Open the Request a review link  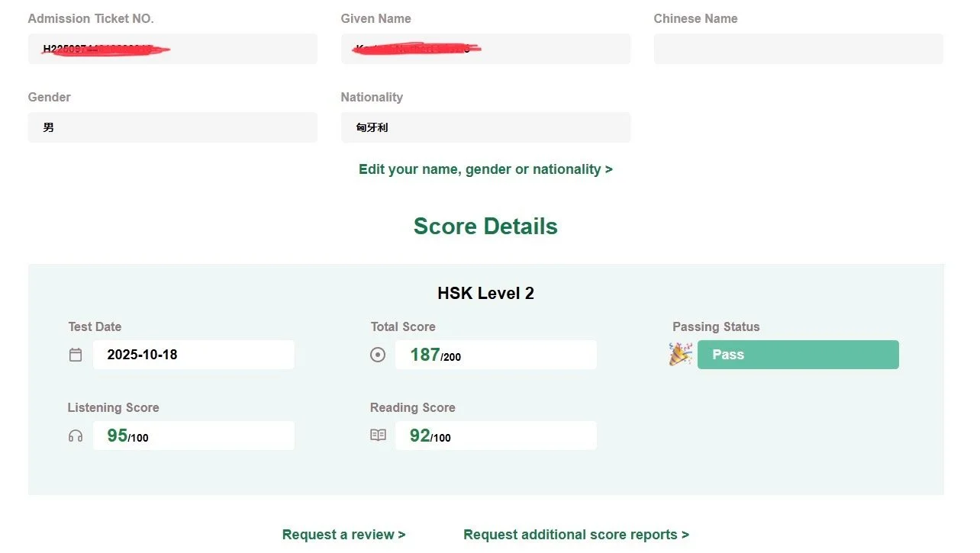(x=344, y=535)
